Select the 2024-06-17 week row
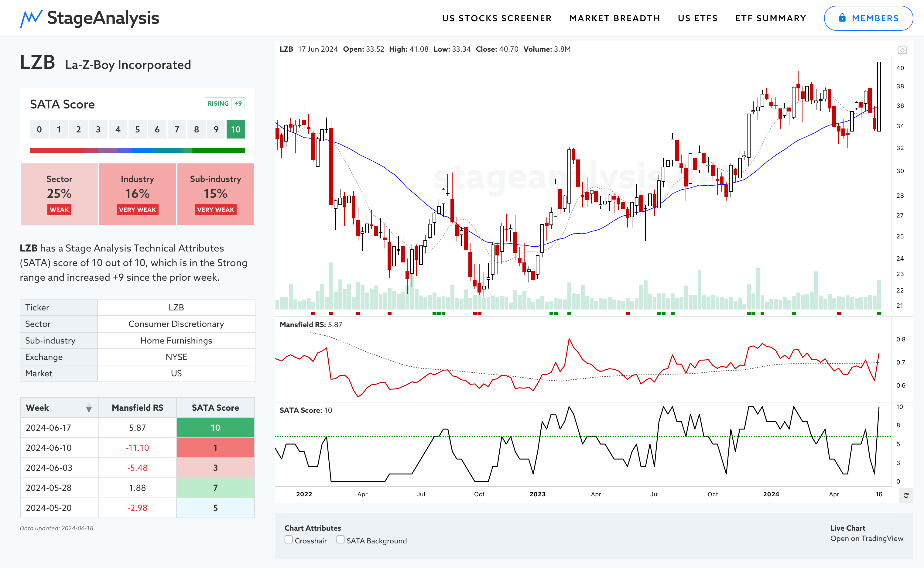 [x=138, y=428]
